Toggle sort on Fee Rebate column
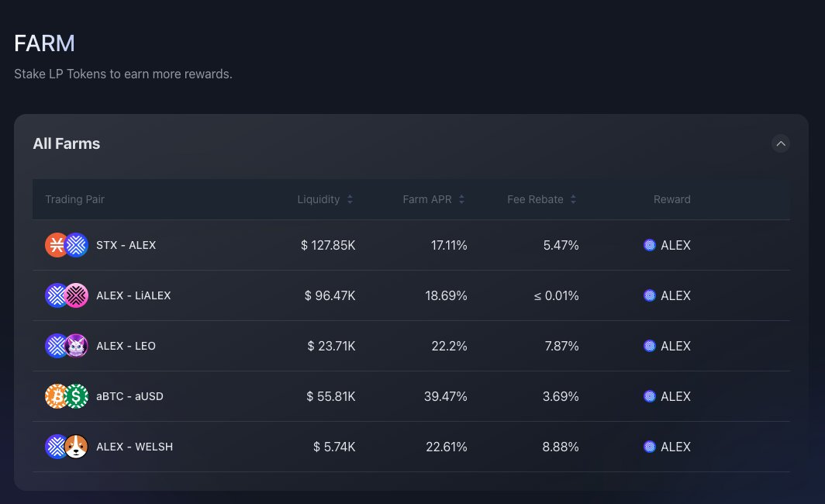825x504 pixels. (x=573, y=199)
